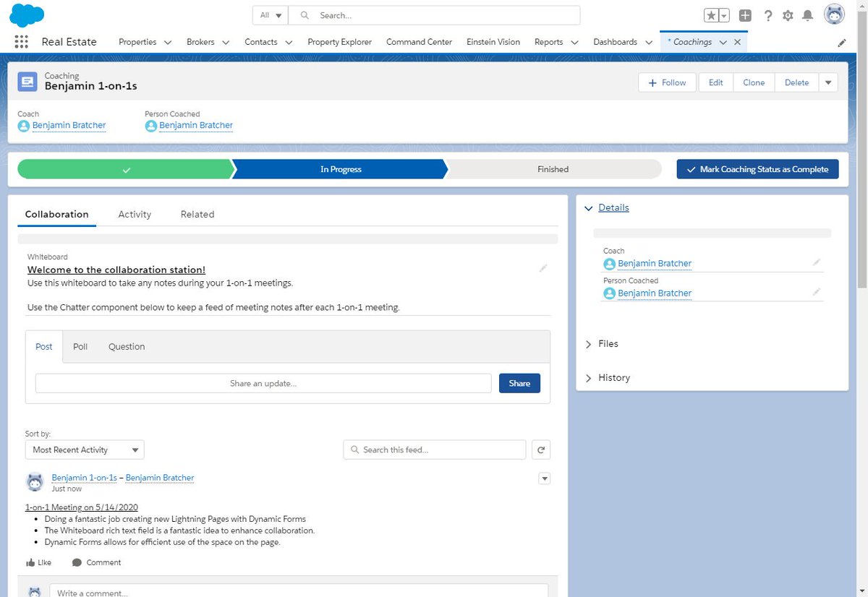Screen dimensions: 868x597
Task: Select the completed green path stage
Action: point(124,169)
